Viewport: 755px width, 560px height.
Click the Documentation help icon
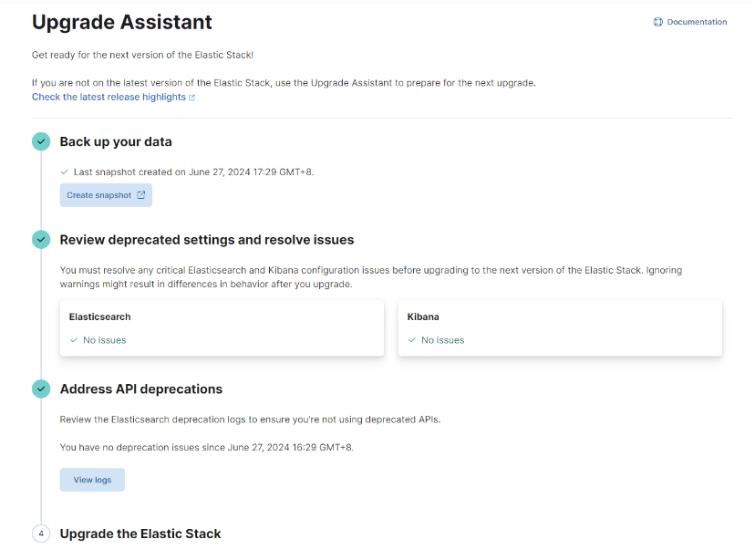click(x=657, y=22)
